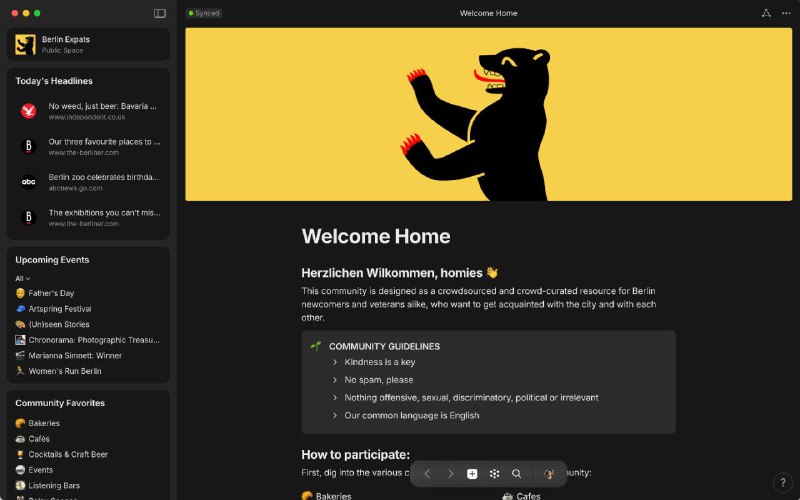
Task: Expand 'Our common language is English' item
Action: (335, 415)
